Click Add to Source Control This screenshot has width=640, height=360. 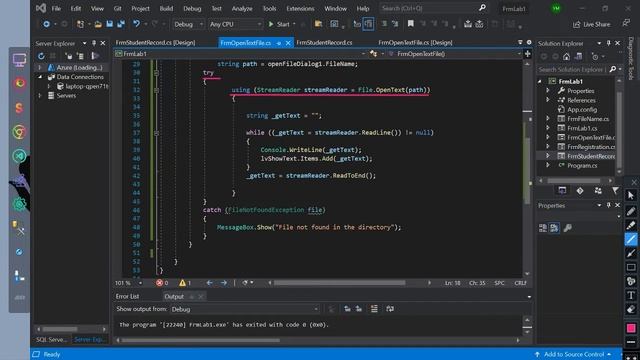573,354
